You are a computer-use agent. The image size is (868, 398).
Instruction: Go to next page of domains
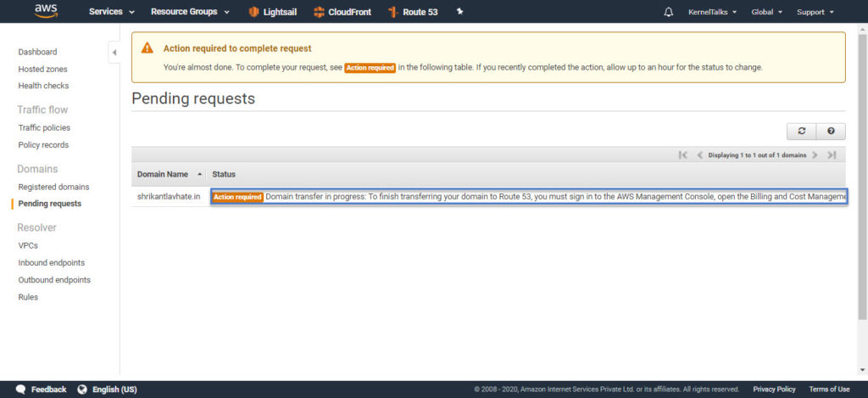815,155
